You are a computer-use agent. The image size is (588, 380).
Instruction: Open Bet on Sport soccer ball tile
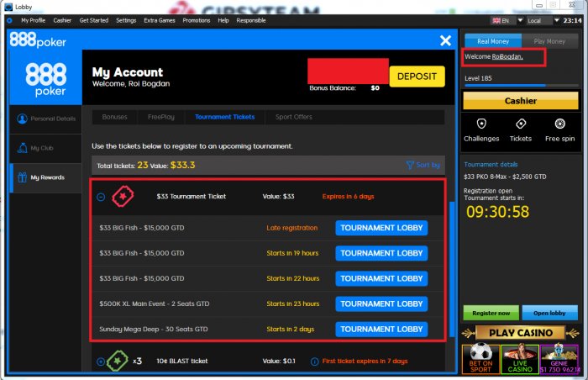[480, 359]
